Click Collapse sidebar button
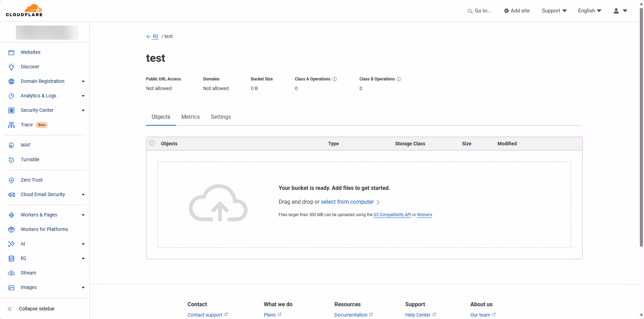This screenshot has height=319, width=644. click(31, 309)
